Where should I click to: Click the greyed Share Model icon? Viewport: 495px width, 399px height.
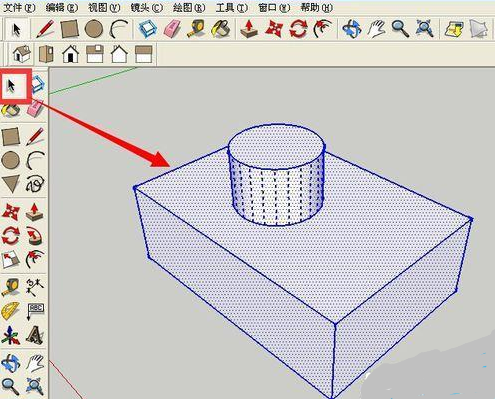tap(479, 29)
